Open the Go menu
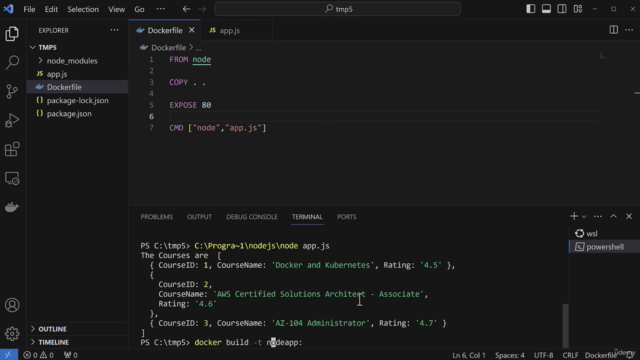The width and height of the screenshot is (640, 360). pos(139,9)
